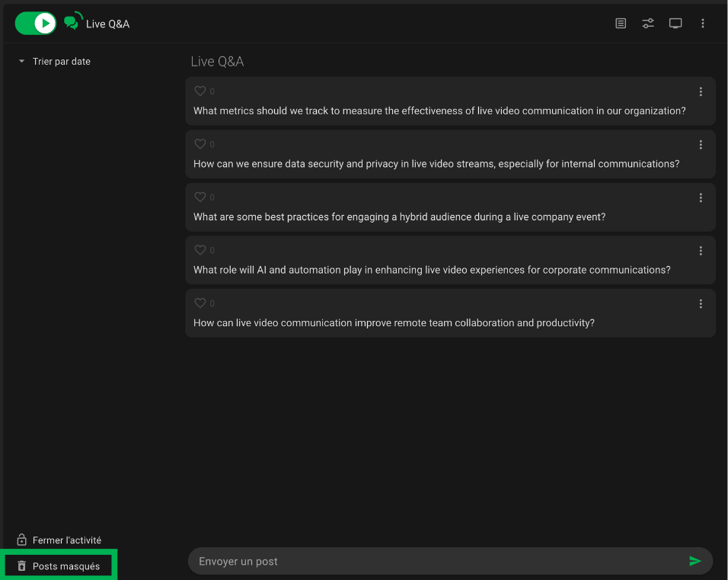Open the notes list icon in header

(x=621, y=24)
